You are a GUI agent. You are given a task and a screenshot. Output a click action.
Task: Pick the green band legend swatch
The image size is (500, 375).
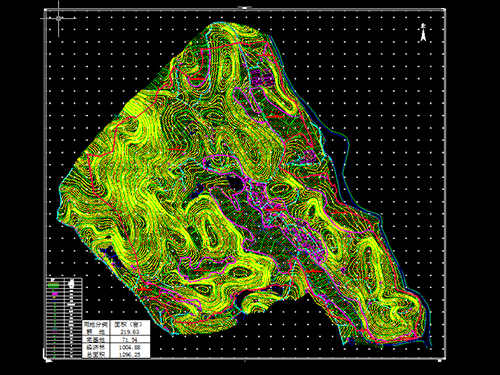click(53, 285)
